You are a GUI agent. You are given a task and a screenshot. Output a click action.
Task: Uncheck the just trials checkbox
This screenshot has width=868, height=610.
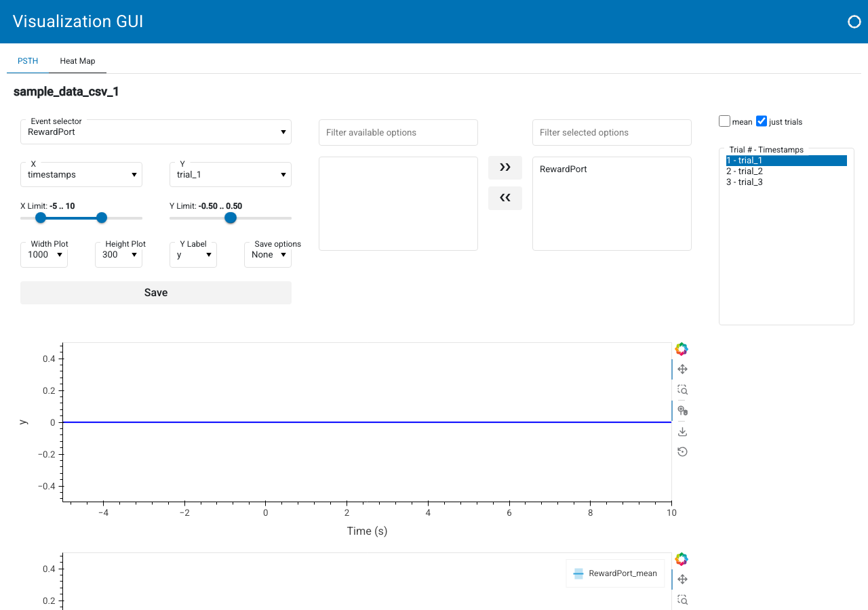[x=762, y=121]
